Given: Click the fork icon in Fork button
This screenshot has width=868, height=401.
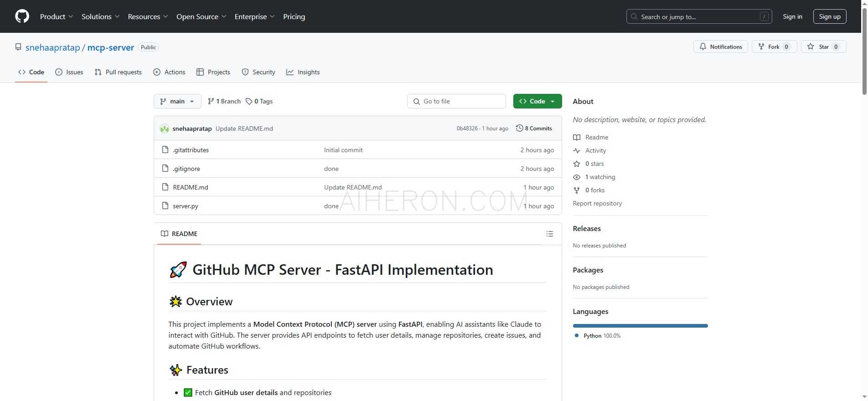Looking at the screenshot, I should point(761,46).
